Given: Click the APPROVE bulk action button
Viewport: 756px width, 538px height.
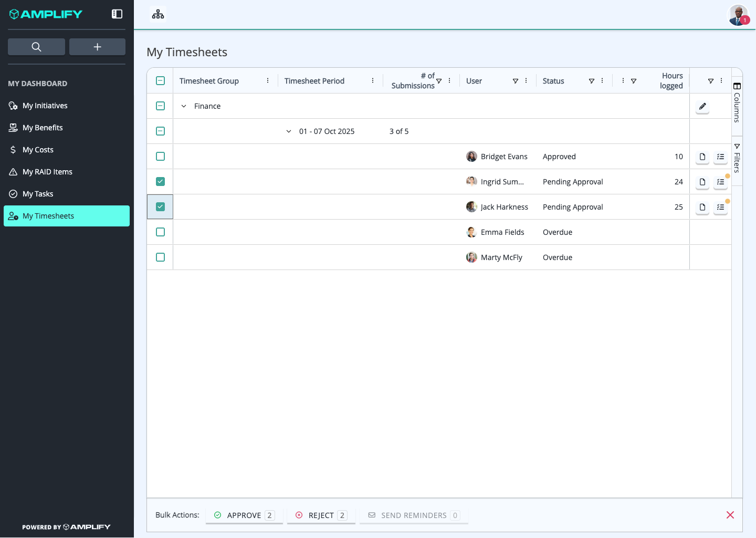Looking at the screenshot, I should click(244, 515).
